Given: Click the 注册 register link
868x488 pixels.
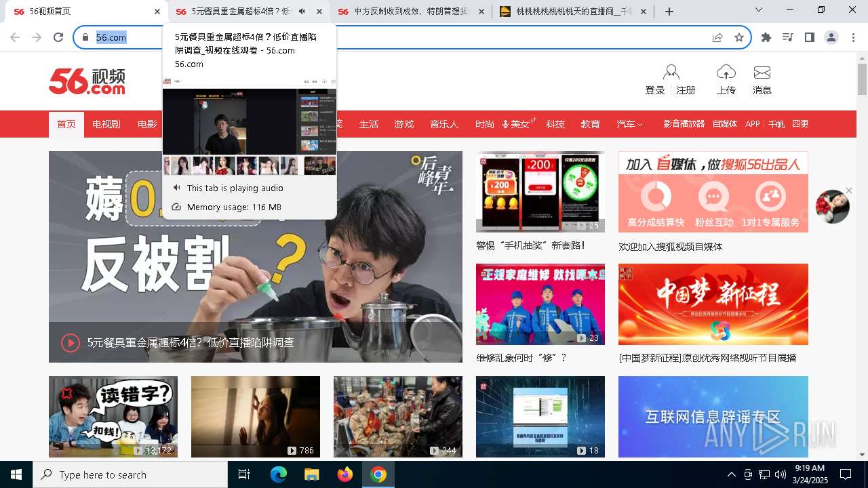Looking at the screenshot, I should (686, 90).
